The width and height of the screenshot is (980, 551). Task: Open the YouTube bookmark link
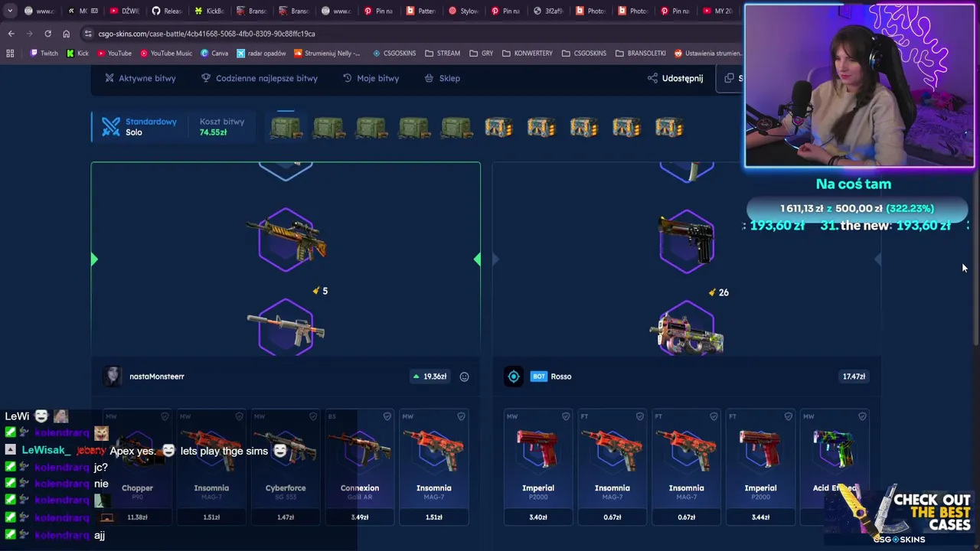click(113, 54)
